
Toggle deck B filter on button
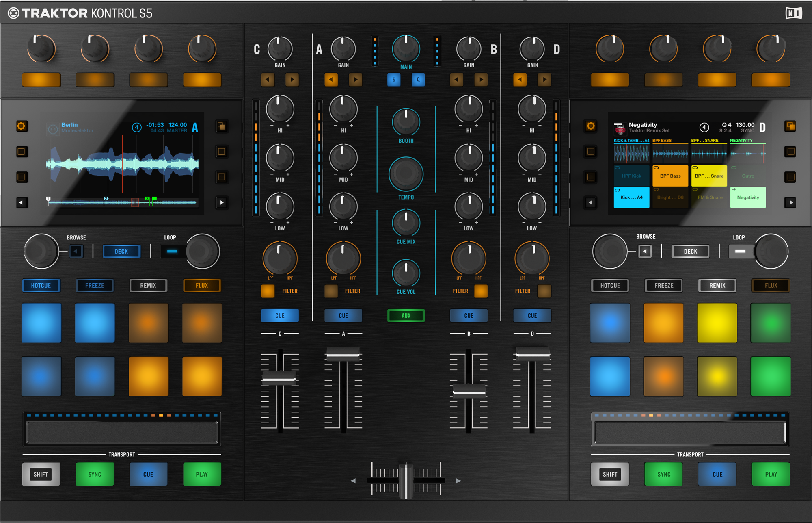click(481, 291)
